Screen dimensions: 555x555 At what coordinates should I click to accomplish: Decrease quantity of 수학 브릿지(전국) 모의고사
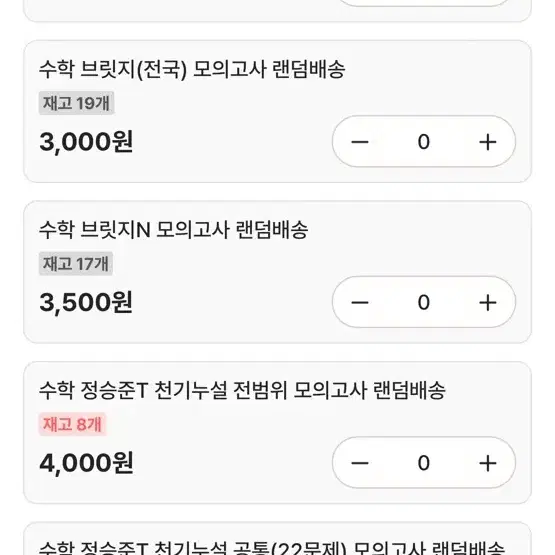tap(360, 142)
